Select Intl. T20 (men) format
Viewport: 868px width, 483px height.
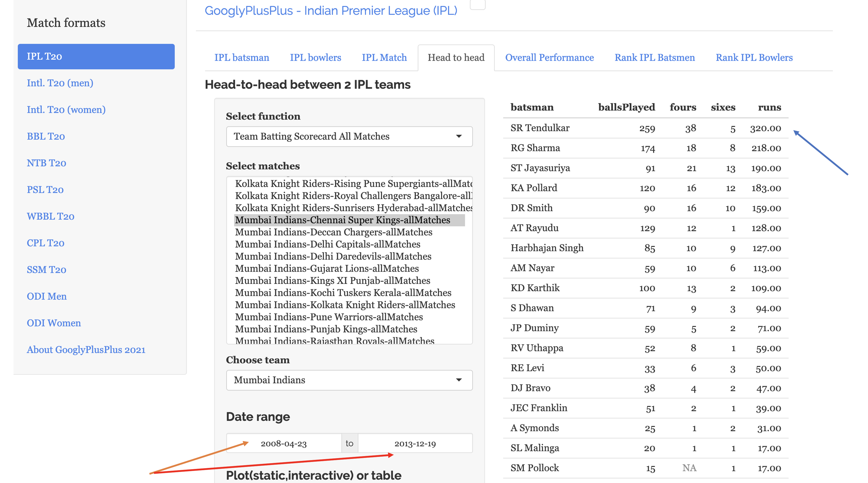(60, 83)
